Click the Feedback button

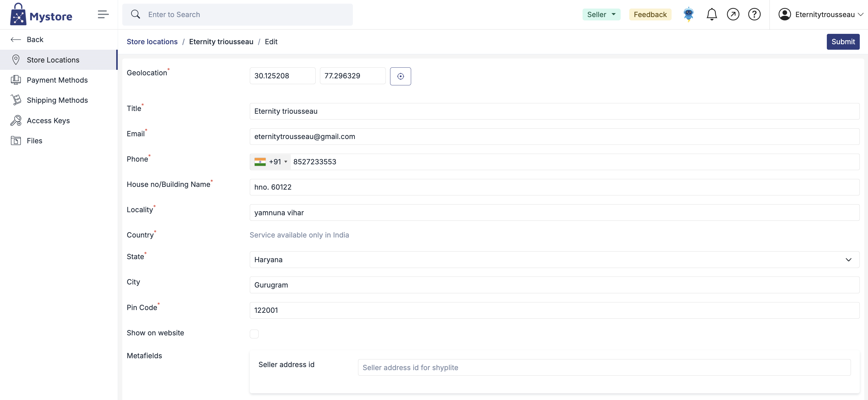pos(650,14)
